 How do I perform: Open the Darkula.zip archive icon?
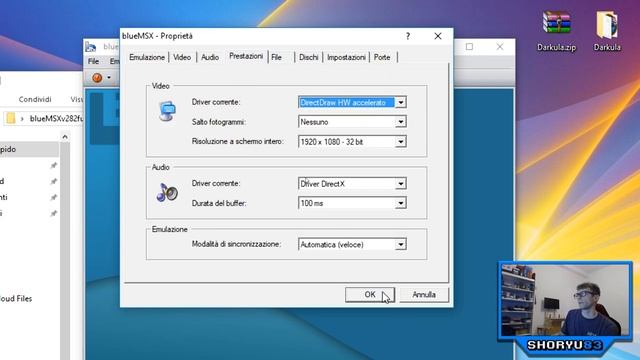point(556,31)
